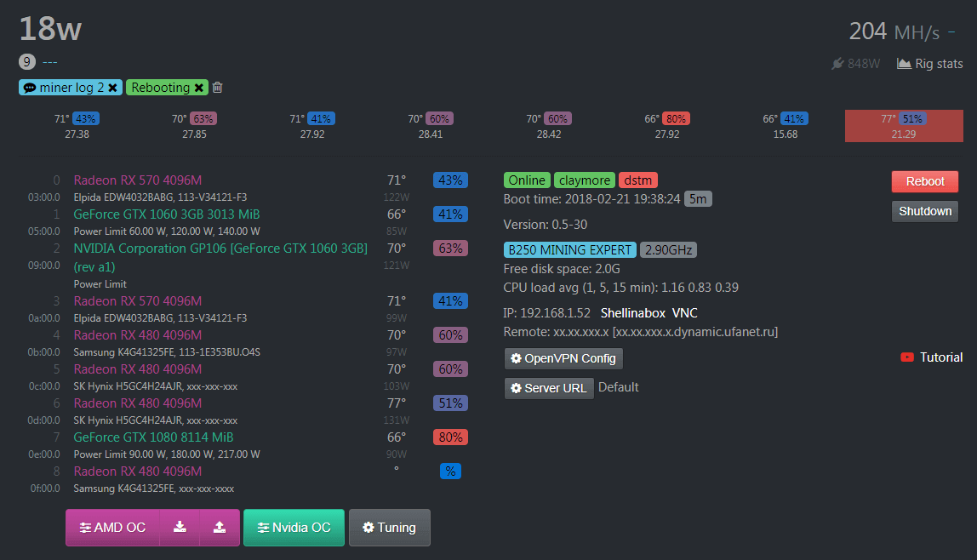
Task: Click the trash icon beside the tags
Action: pos(218,88)
